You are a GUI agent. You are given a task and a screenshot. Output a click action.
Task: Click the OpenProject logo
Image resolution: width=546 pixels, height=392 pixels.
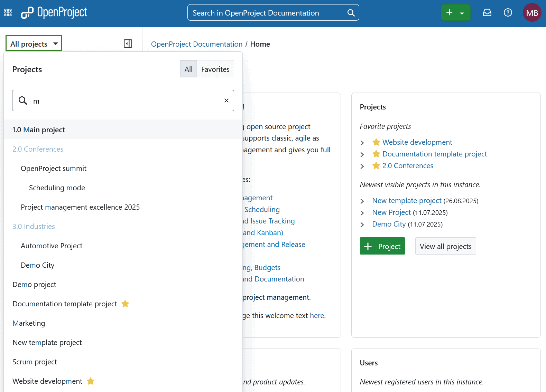[x=54, y=13]
